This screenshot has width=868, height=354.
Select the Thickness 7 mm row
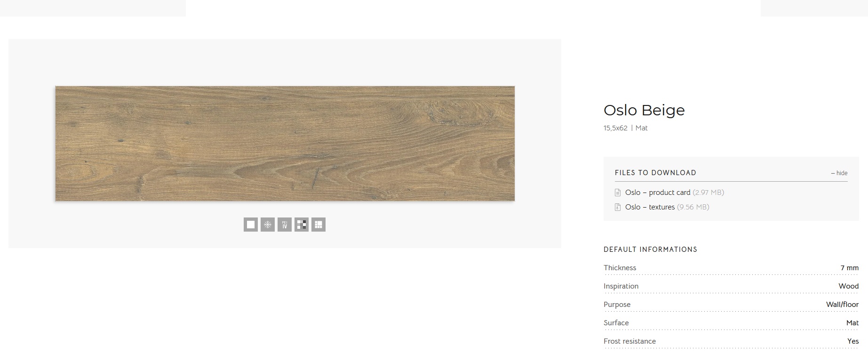coord(731,268)
